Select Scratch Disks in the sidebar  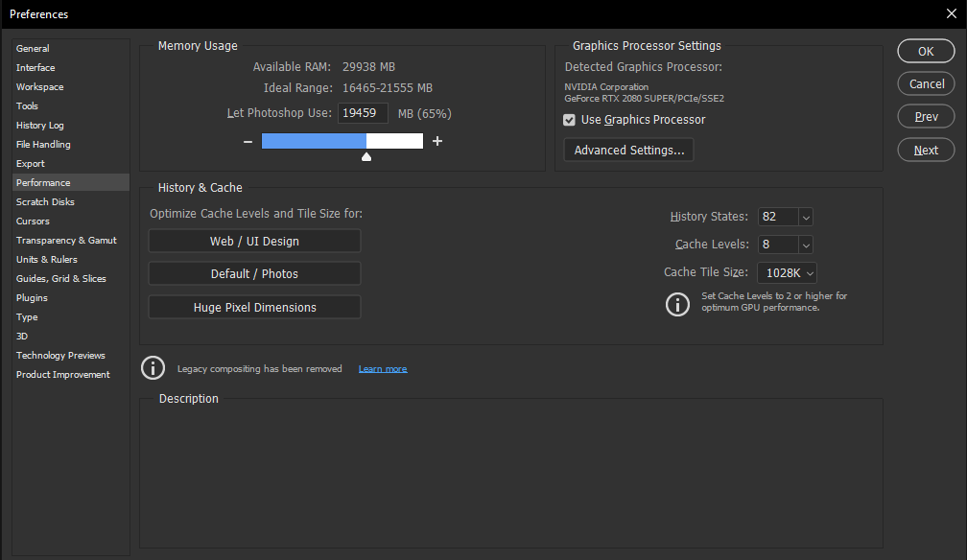click(x=45, y=202)
